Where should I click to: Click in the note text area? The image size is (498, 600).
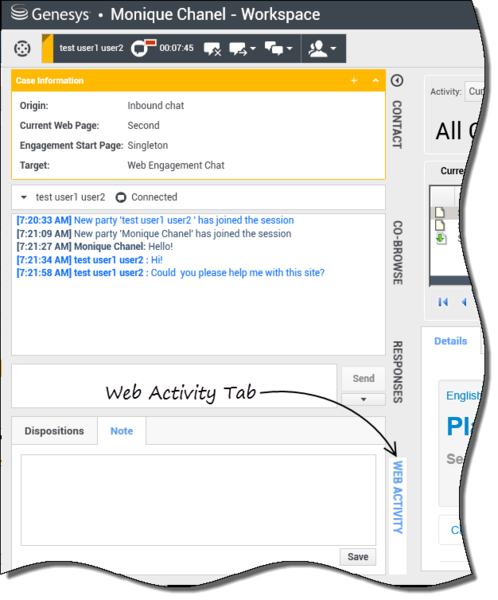tap(198, 500)
